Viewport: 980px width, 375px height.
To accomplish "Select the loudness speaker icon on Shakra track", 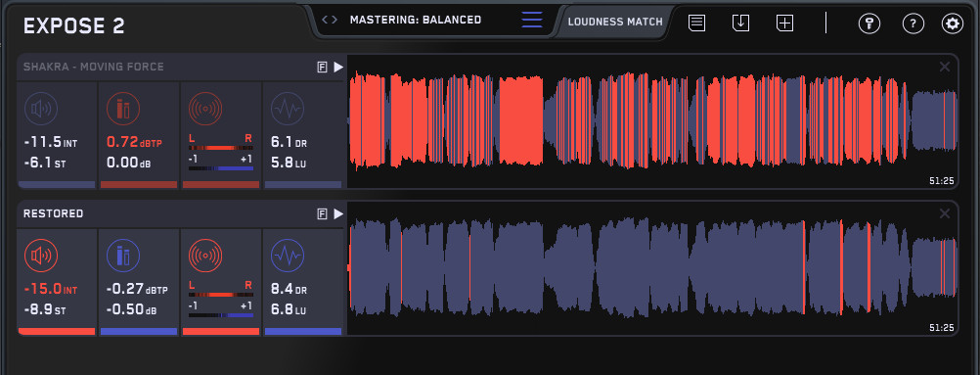I will tap(41, 109).
